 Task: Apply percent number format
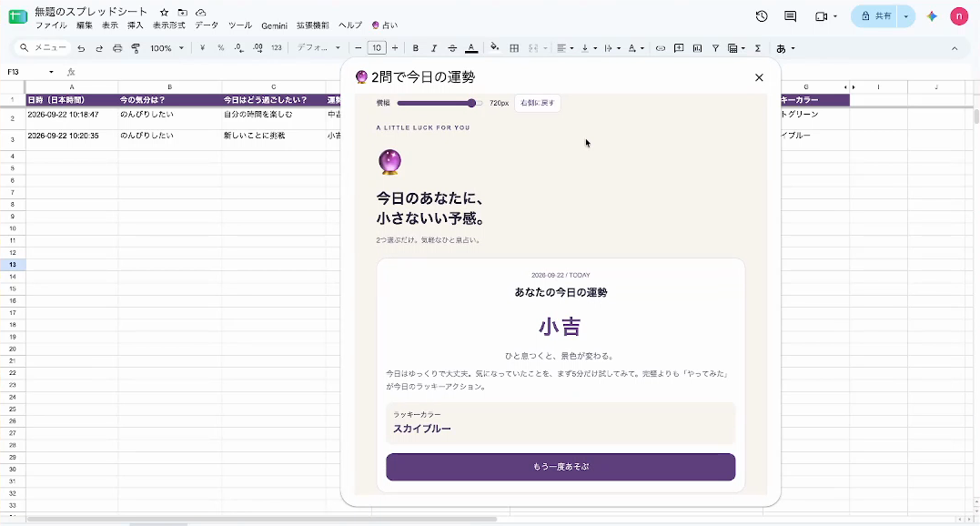[220, 48]
